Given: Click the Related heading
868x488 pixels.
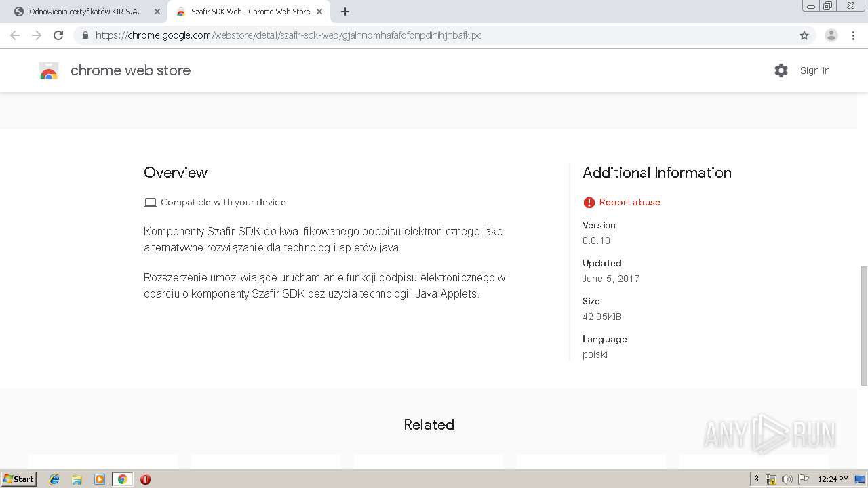Looking at the screenshot, I should click(x=429, y=424).
